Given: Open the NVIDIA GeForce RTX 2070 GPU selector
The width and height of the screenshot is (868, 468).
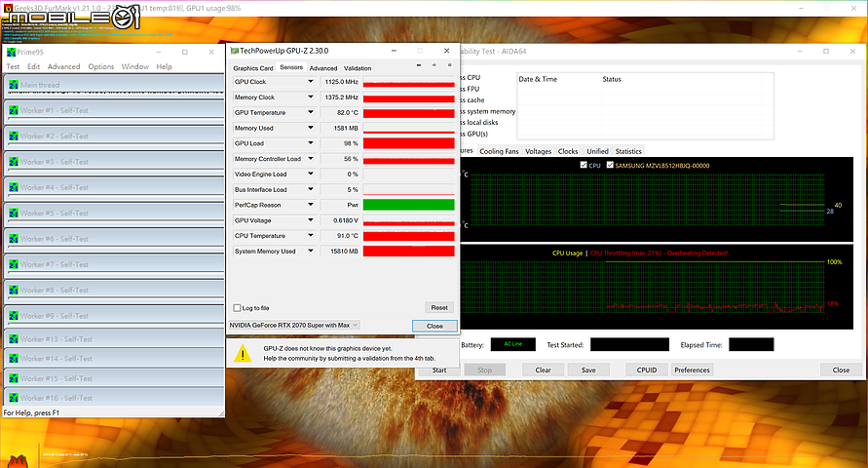Looking at the screenshot, I should tap(294, 325).
